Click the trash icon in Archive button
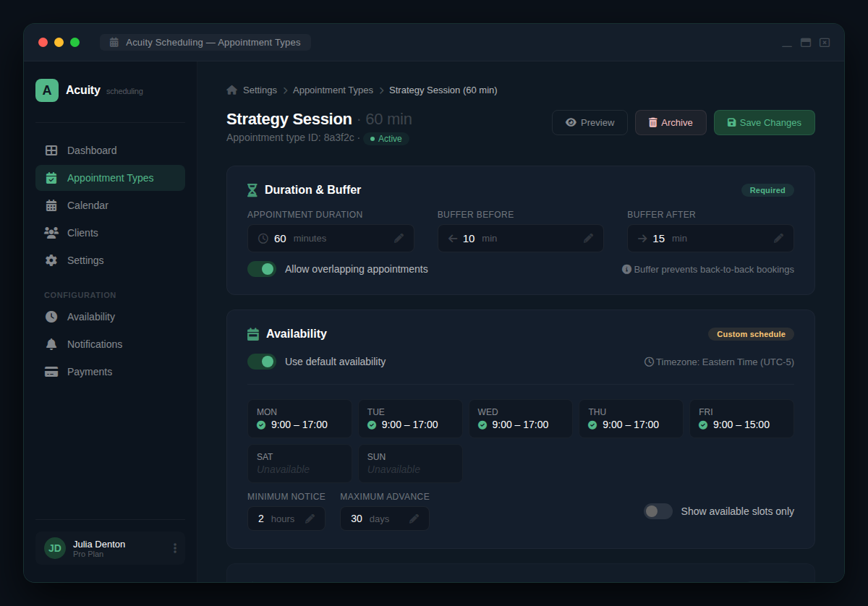The height and width of the screenshot is (606, 868). coord(653,122)
